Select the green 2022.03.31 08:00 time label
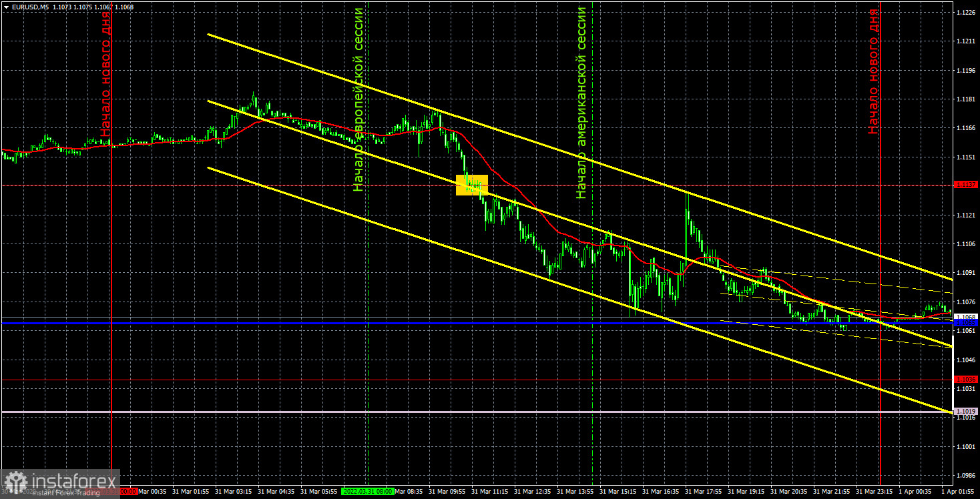Screen dimensions: 980x499 coord(368,491)
